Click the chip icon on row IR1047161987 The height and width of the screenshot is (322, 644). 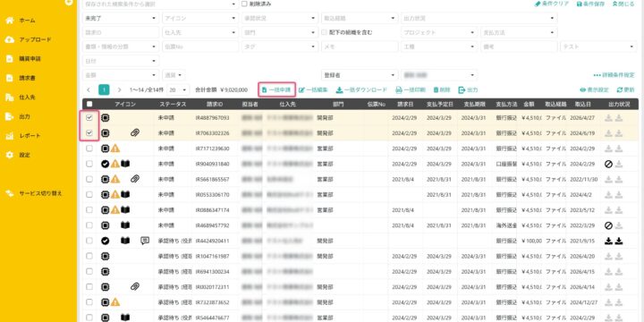click(106, 257)
